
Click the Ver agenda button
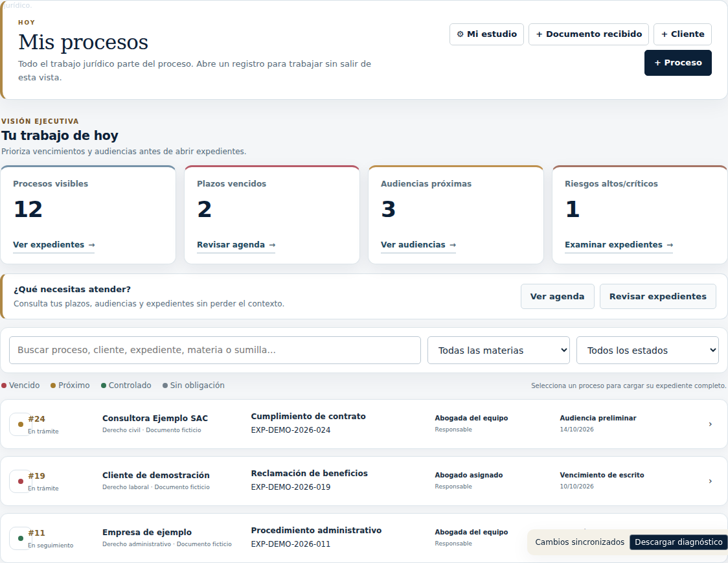(x=557, y=296)
